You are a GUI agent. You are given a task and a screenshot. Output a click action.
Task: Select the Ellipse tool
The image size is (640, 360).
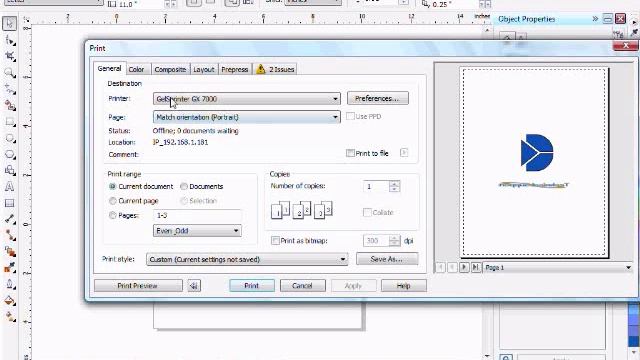[10, 138]
